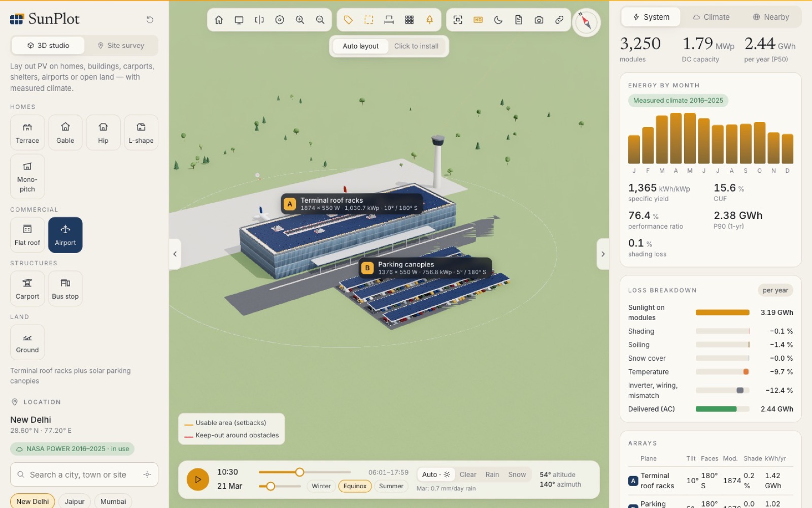Select the Summer season preset

(391, 486)
